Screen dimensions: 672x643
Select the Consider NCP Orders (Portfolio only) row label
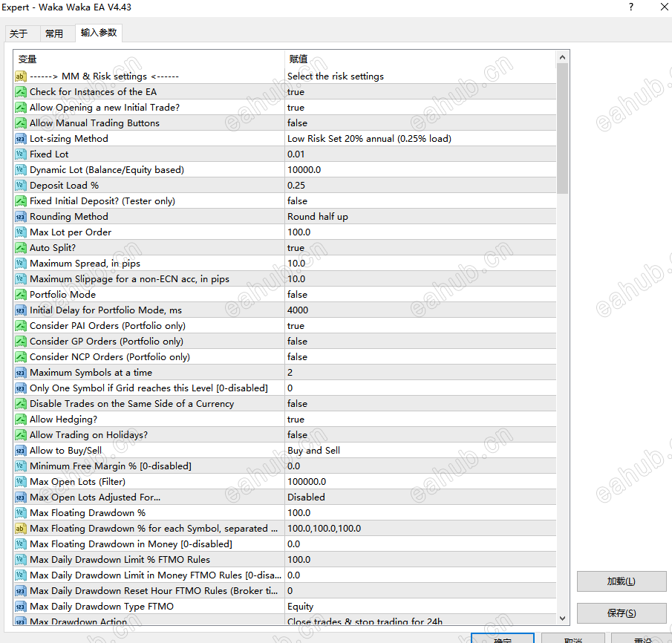click(110, 357)
